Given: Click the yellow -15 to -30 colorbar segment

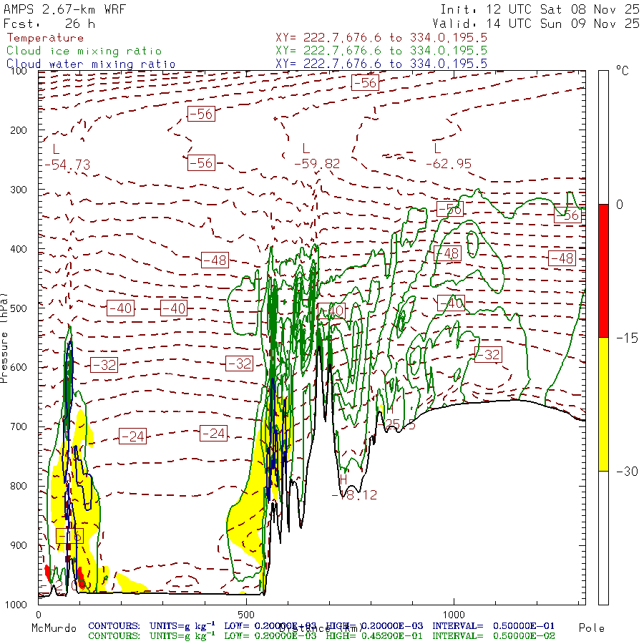Looking at the screenshot, I should pos(603,404).
